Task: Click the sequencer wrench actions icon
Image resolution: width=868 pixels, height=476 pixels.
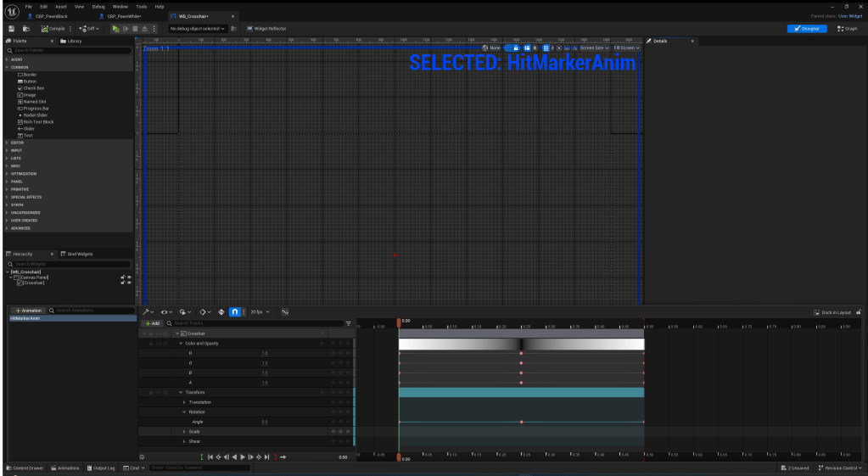Action: 146,311
